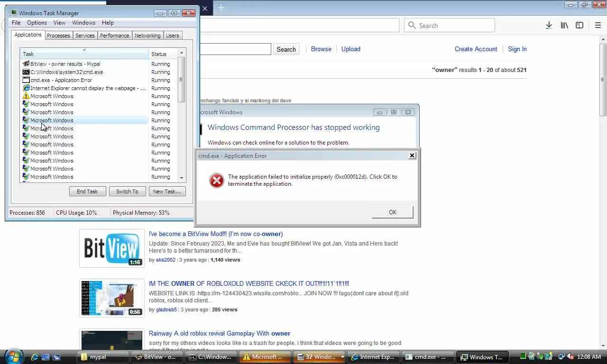Open a new browser tab with plus icon

point(221,8)
